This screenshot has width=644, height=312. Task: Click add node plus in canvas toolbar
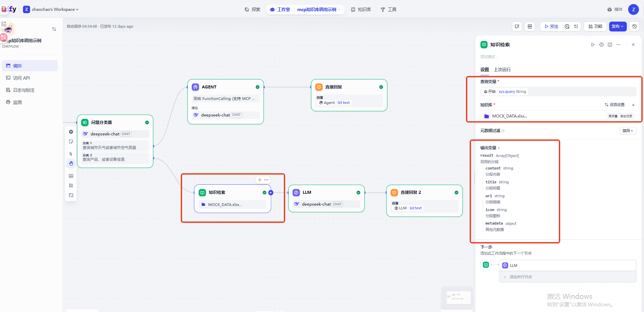pyautogui.click(x=71, y=132)
